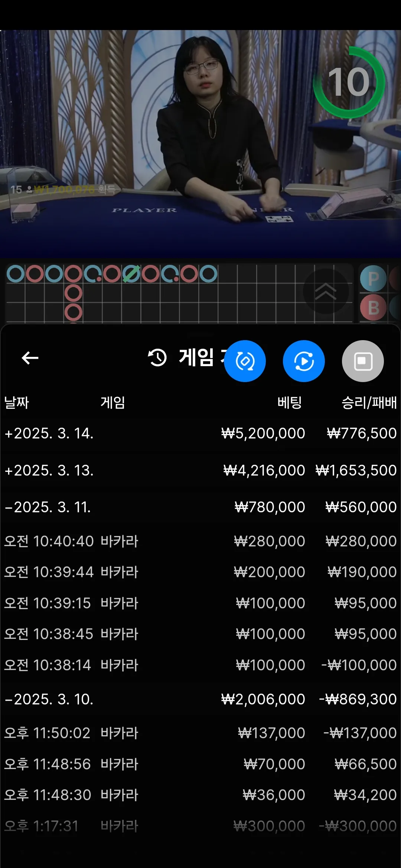Click the ₩5,200,000 bet total
This screenshot has width=401, height=868.
(263, 433)
